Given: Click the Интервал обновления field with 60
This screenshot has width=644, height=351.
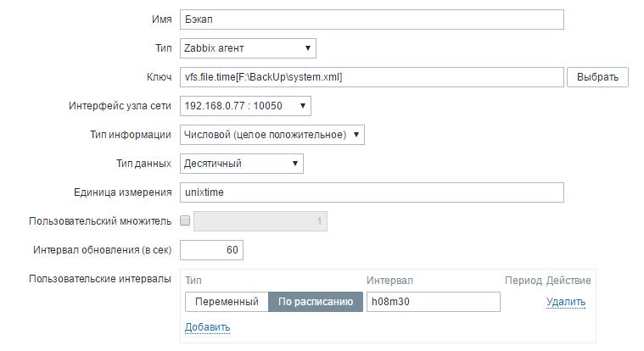Looking at the screenshot, I should pyautogui.click(x=212, y=250).
